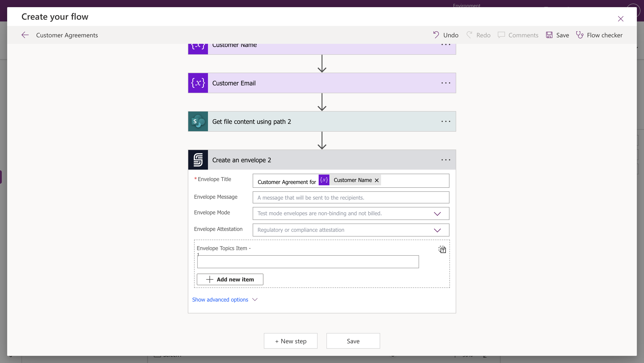The image size is (644, 363).
Task: Click the New step button
Action: point(290,340)
